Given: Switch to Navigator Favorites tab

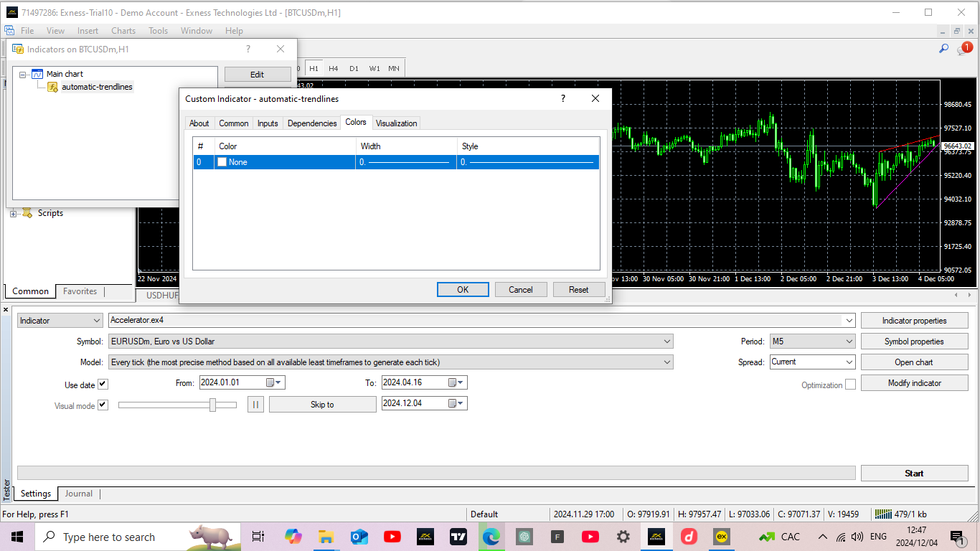Looking at the screenshot, I should pyautogui.click(x=80, y=291).
